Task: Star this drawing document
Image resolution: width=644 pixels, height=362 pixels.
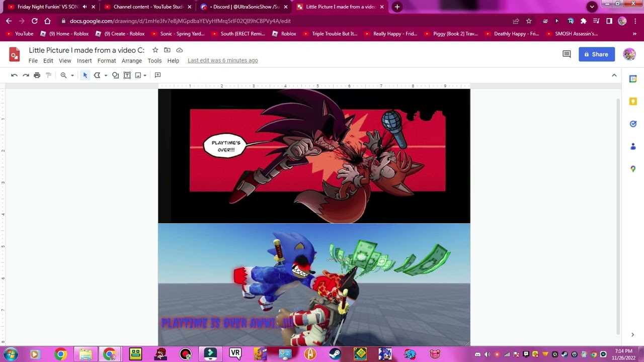Action: click(155, 50)
